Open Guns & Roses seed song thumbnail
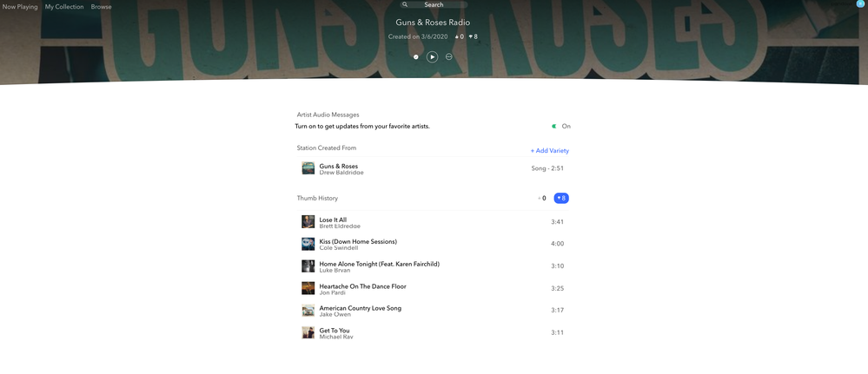868x374 pixels. coord(308,168)
